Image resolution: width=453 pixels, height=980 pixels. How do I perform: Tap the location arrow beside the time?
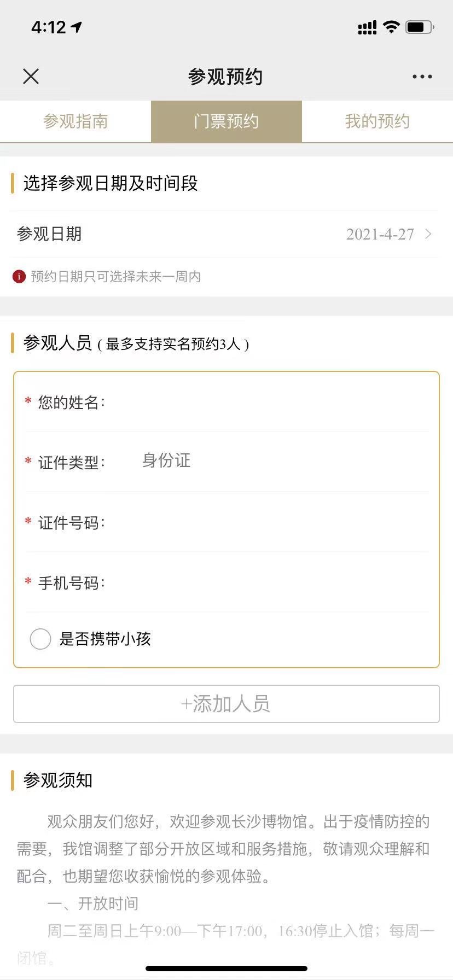tap(77, 27)
